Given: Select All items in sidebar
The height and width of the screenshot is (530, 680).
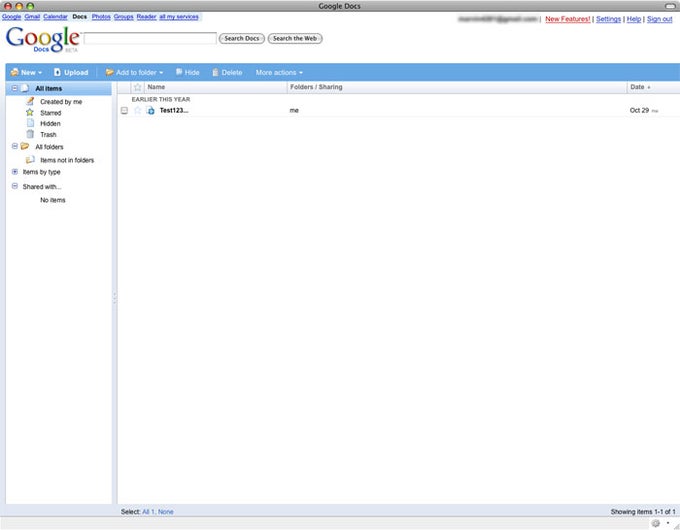Looking at the screenshot, I should click(x=49, y=88).
